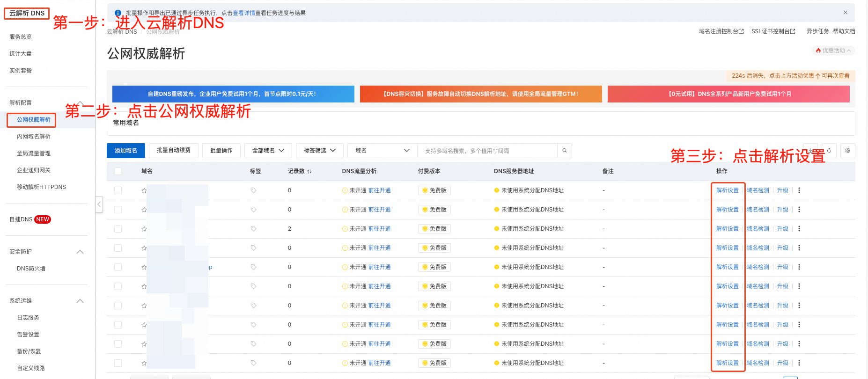868x379 pixels.
Task: Open 自建DNS with the NEW badge
Action: [x=30, y=219]
